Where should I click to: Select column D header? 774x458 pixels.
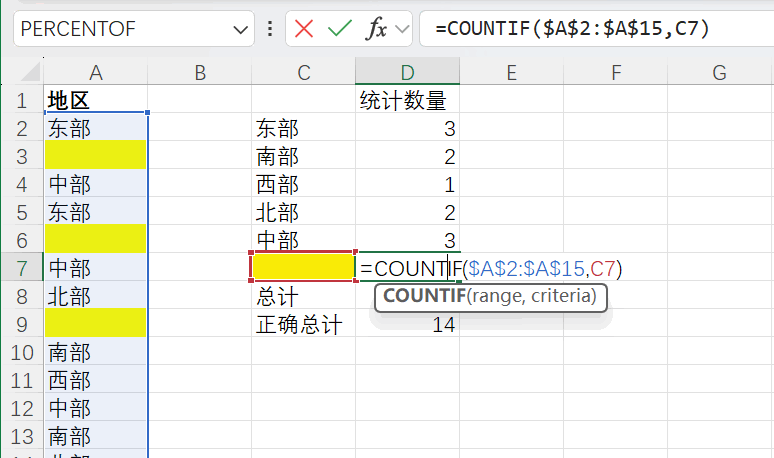(x=408, y=73)
